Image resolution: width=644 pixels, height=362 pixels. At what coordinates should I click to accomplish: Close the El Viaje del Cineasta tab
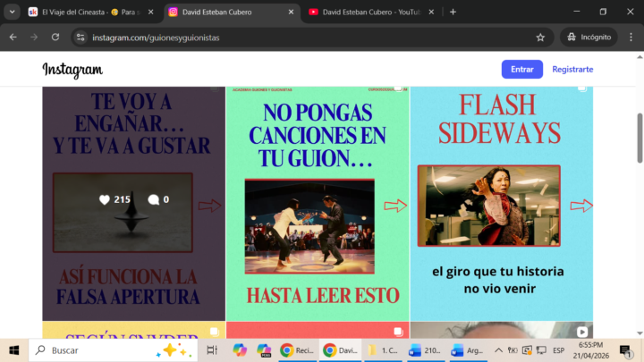point(151,12)
